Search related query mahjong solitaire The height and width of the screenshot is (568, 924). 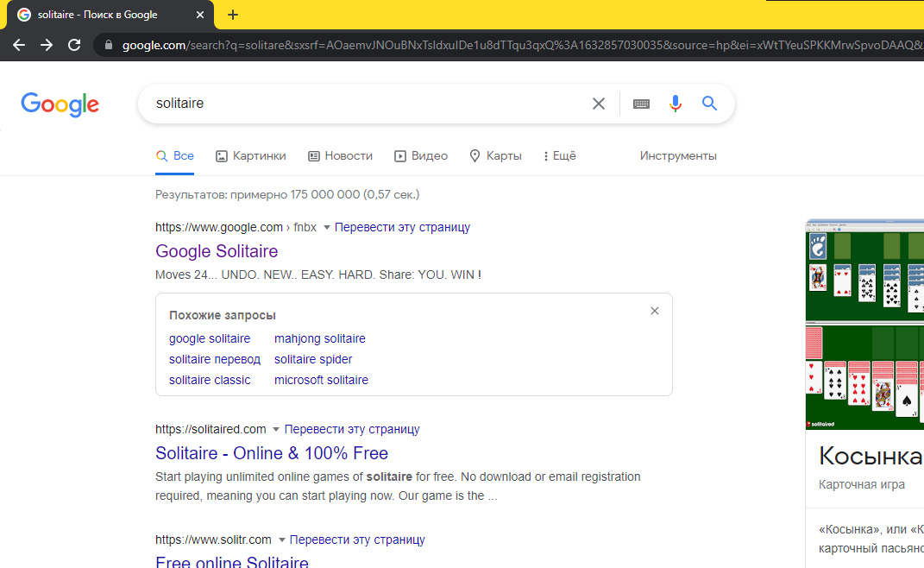320,338
